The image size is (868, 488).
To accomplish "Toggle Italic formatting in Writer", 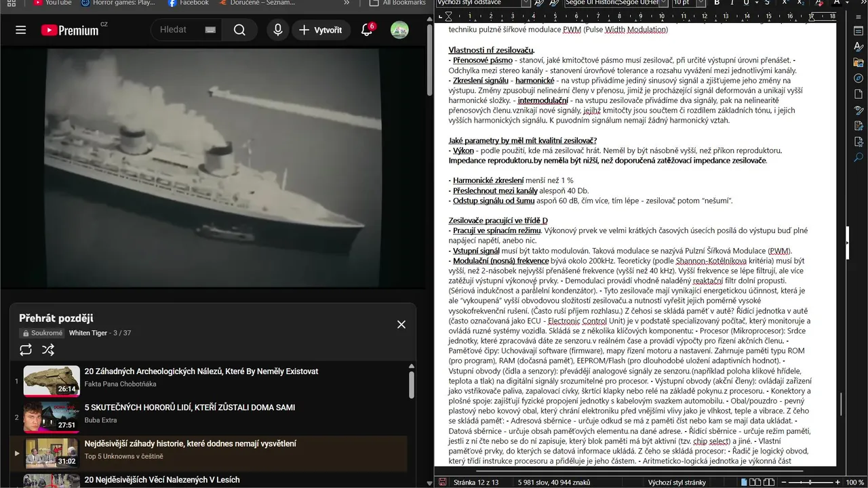I will (732, 3).
